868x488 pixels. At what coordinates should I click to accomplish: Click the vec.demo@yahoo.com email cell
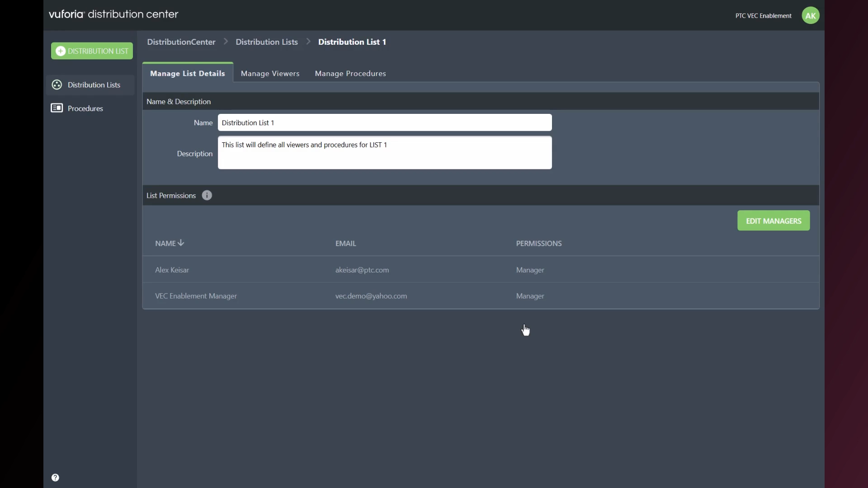click(x=371, y=296)
